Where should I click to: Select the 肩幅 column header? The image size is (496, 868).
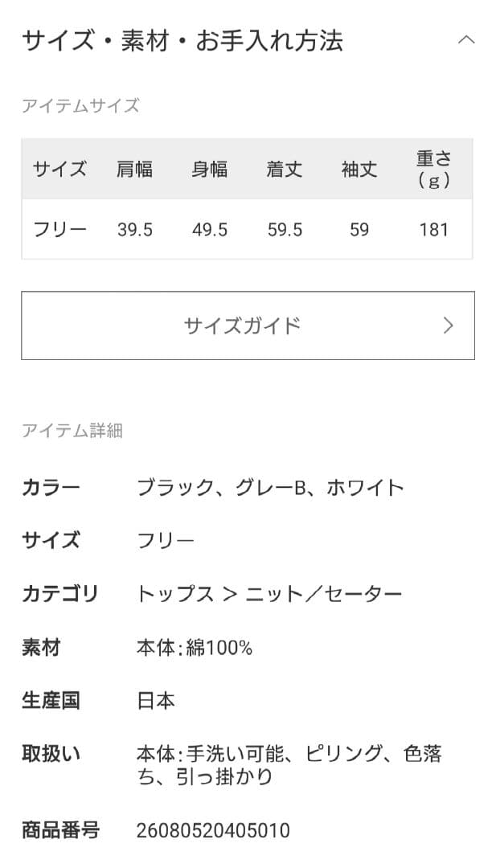pos(134,170)
